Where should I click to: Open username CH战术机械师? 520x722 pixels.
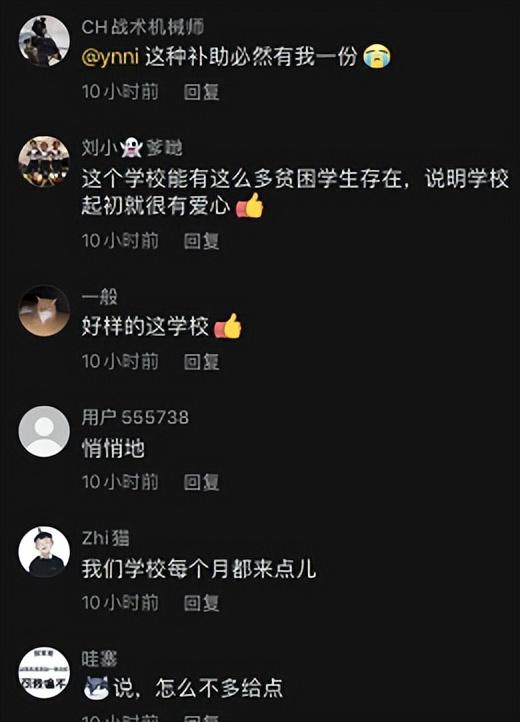pos(143,27)
